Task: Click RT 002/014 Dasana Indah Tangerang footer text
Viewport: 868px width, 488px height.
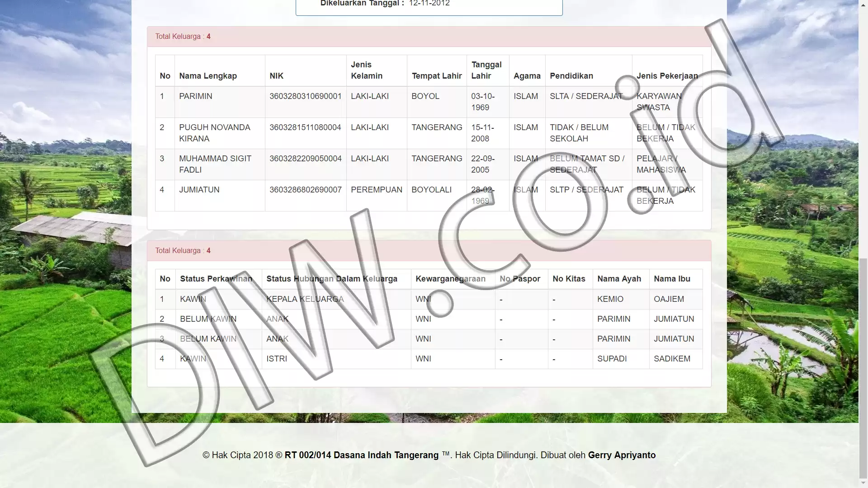Action: [x=362, y=455]
